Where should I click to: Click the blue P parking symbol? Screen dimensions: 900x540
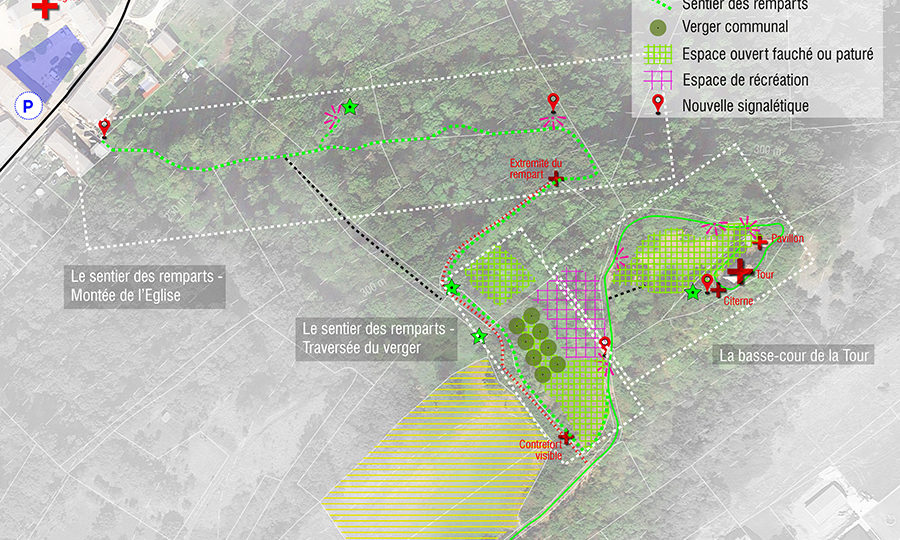[x=23, y=104]
